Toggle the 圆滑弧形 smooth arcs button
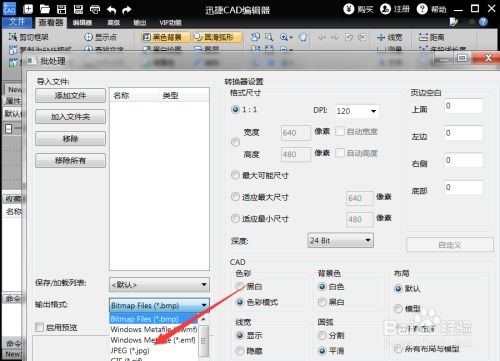The image size is (500, 361). pyautogui.click(x=217, y=37)
